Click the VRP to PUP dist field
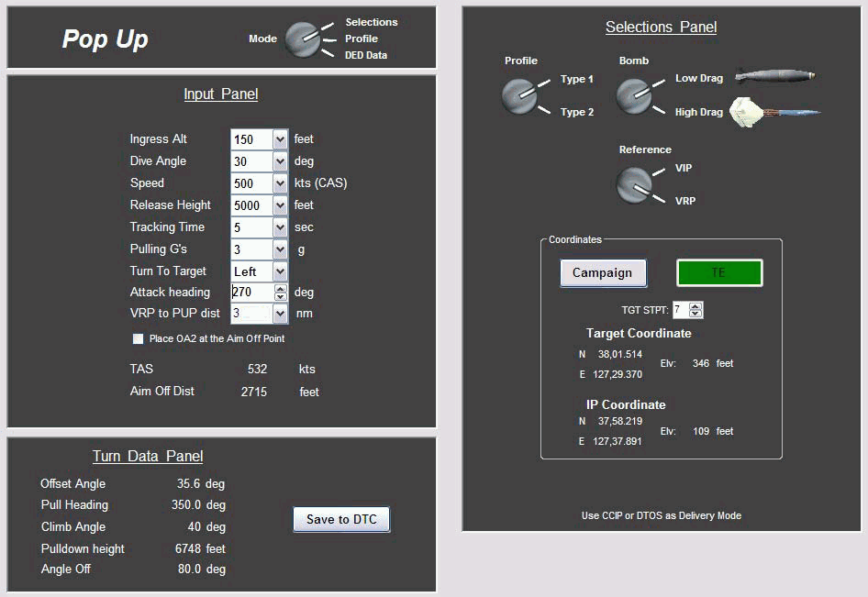Screen dimensions: 868x597 [x=250, y=314]
